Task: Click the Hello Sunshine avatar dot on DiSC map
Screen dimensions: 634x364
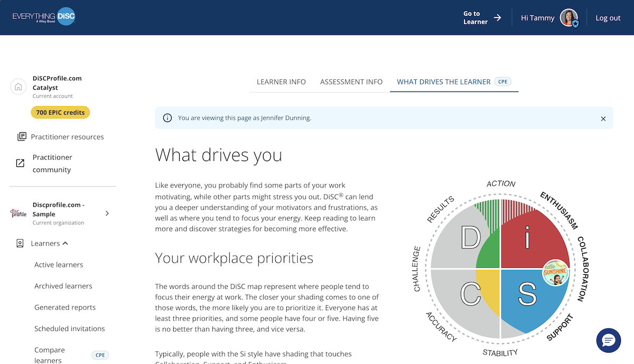Action: 555,273
